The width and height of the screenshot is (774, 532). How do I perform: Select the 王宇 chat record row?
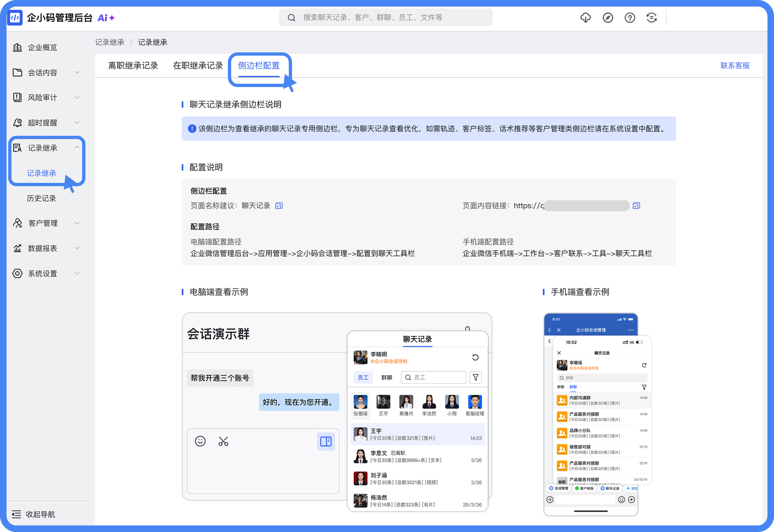coord(418,434)
